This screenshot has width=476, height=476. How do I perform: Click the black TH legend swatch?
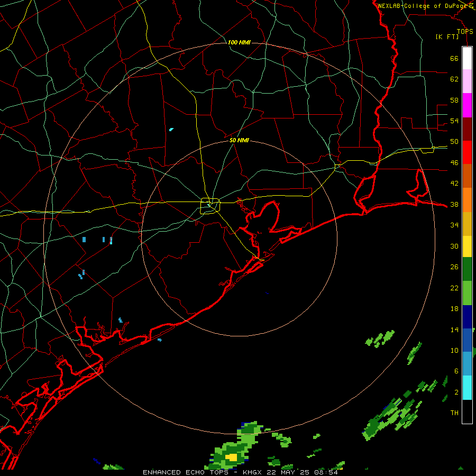[x=467, y=411]
